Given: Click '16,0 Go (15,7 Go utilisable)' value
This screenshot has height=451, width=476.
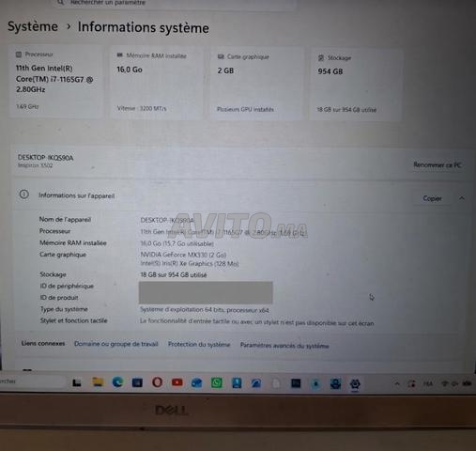Looking at the screenshot, I should click(x=177, y=243).
